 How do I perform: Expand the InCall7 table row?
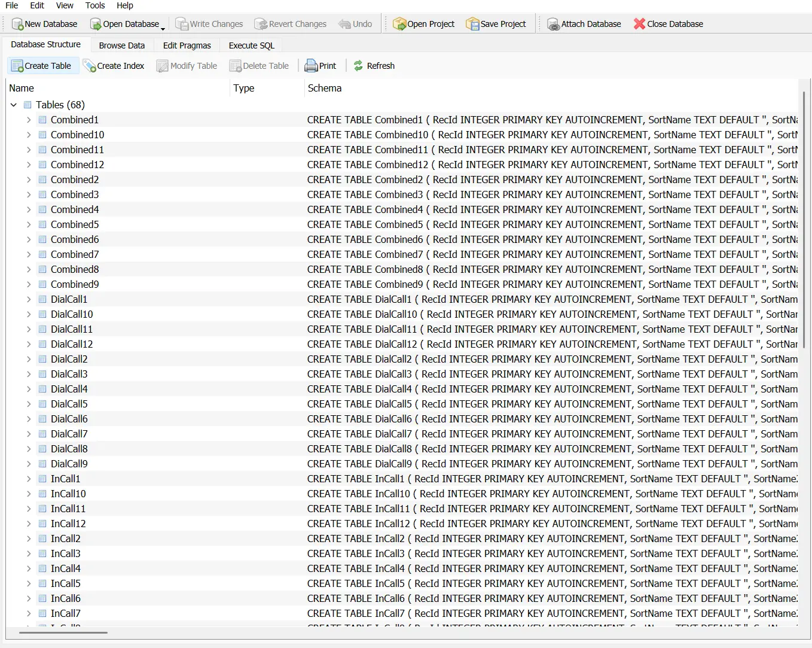click(x=29, y=613)
